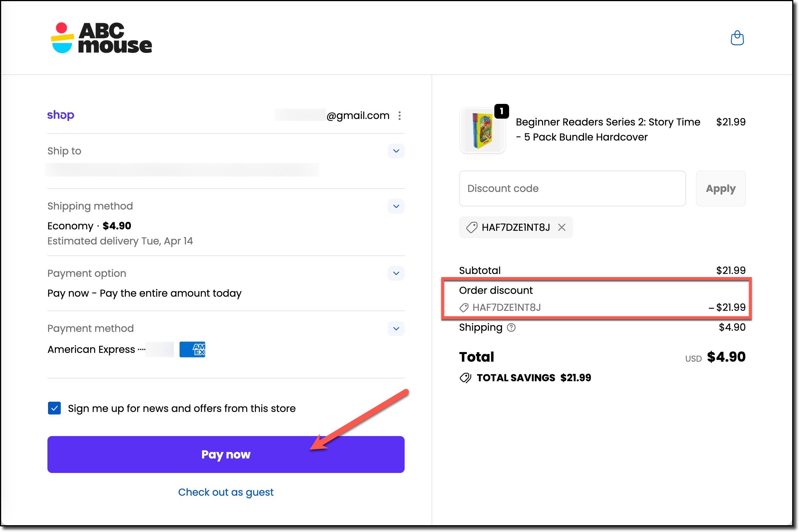Click the ABC mouse logo
Screen dimensions: 799x532
click(x=101, y=38)
